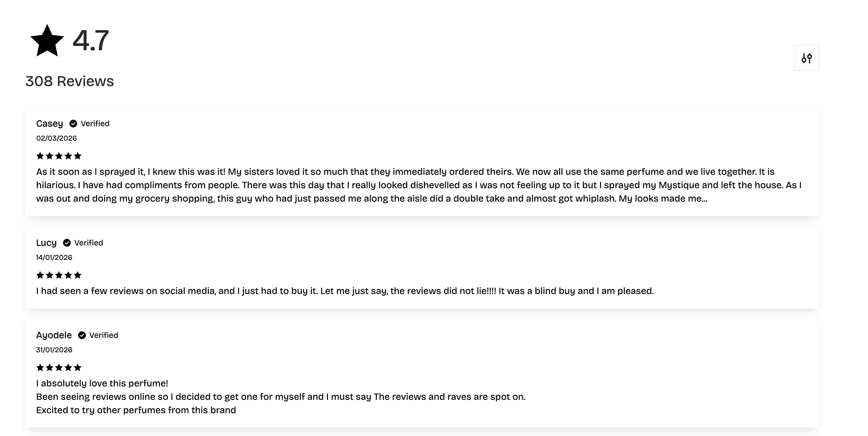This screenshot has width=868, height=436.
Task: Click Casey's review date 02/03/2026
Action: coord(57,138)
